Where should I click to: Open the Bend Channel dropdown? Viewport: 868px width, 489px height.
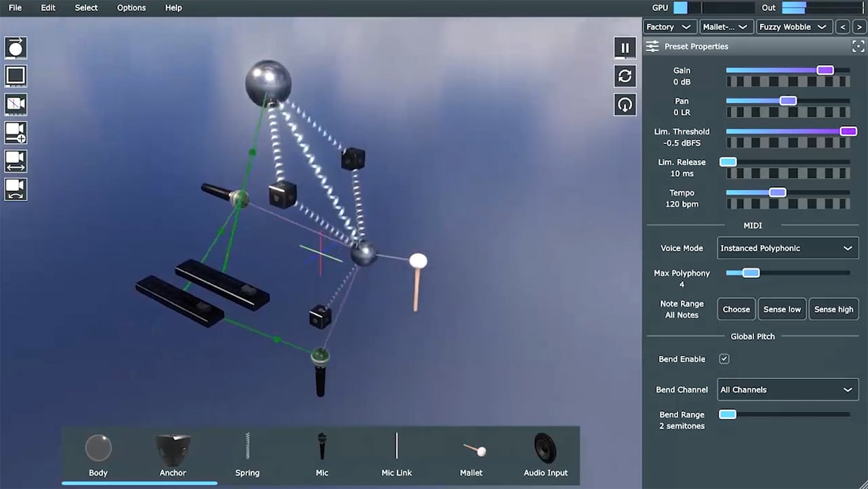[787, 390]
